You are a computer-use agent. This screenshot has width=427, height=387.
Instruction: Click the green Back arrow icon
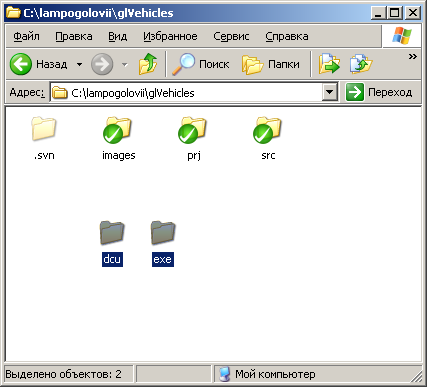pos(21,64)
